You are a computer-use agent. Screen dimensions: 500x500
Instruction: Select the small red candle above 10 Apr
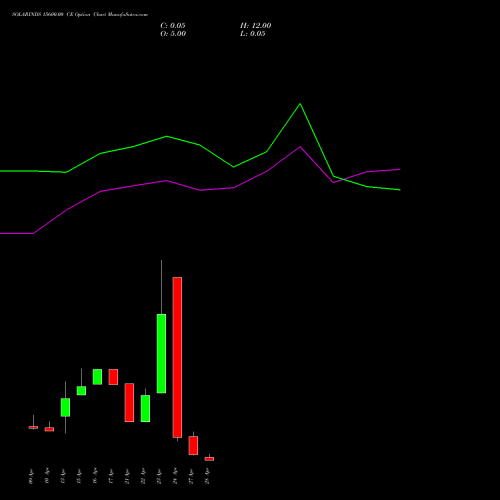(49, 429)
